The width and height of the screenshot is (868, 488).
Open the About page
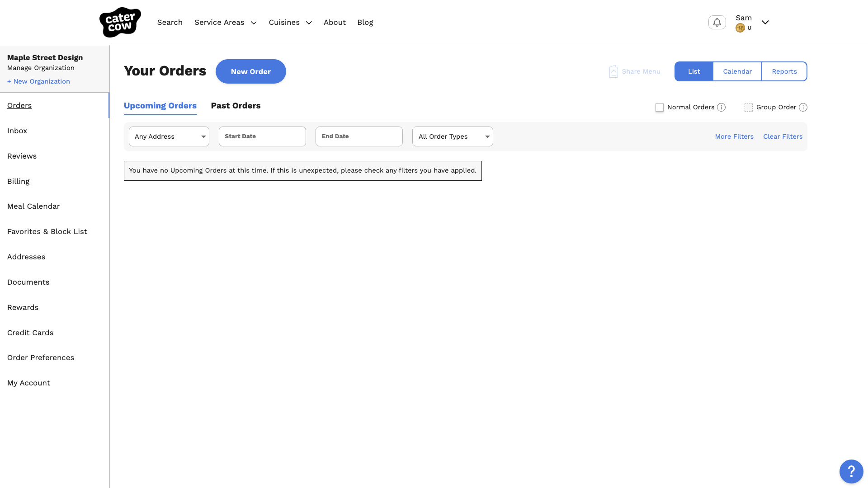click(x=335, y=23)
